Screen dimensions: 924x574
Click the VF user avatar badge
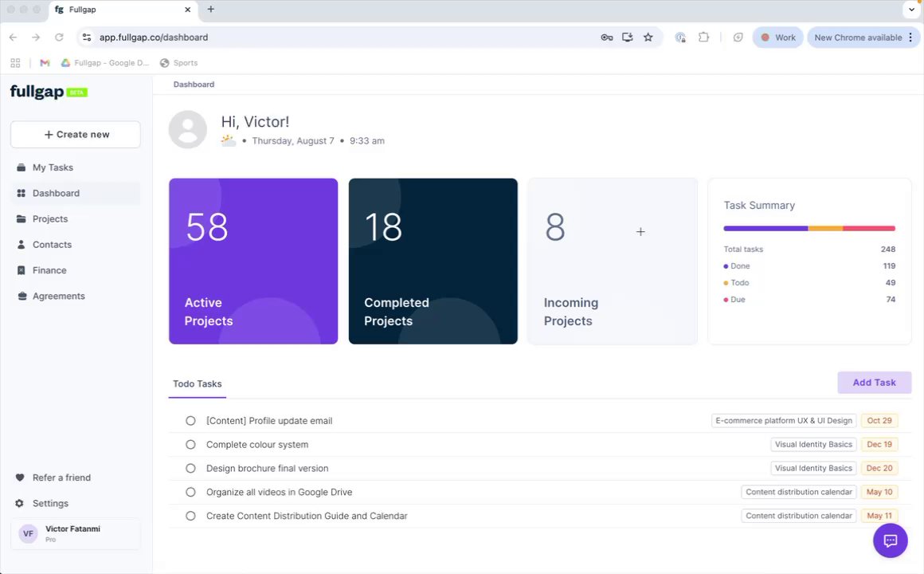(29, 533)
